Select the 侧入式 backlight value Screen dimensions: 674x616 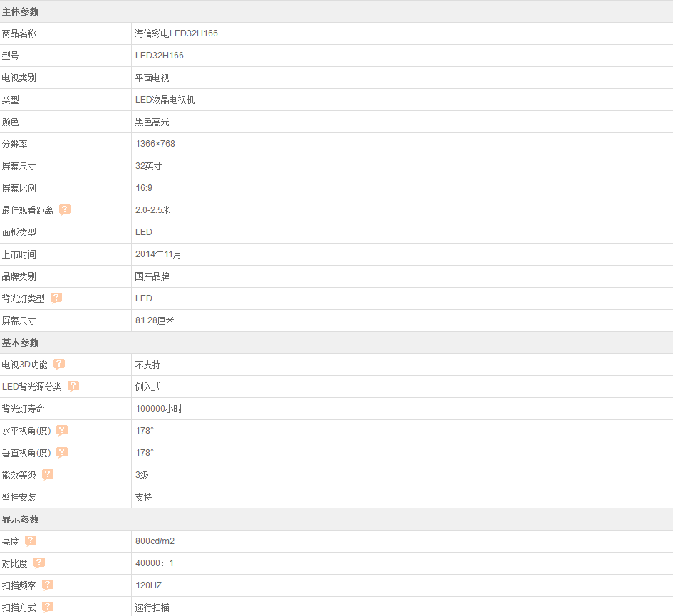click(148, 387)
